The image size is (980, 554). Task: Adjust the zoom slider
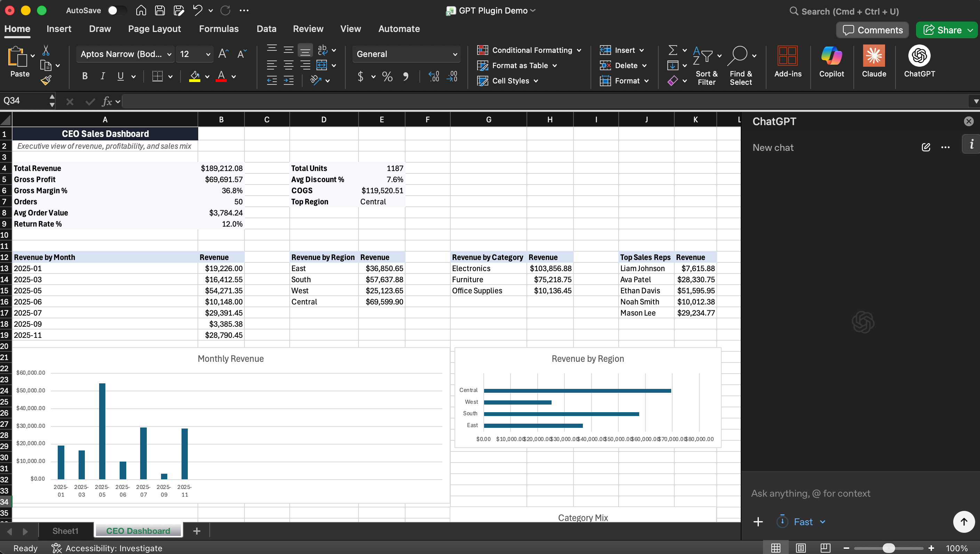click(889, 548)
